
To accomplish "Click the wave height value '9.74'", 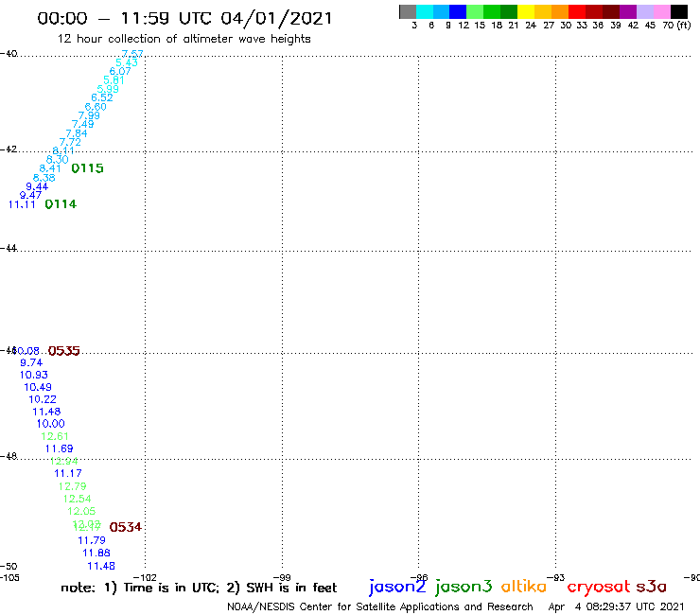I will (x=31, y=362).
